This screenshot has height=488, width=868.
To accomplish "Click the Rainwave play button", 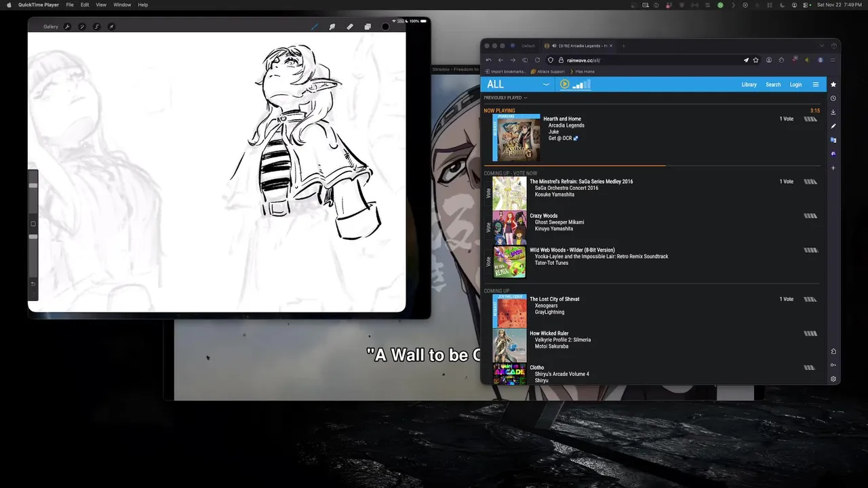I will [x=564, y=84].
